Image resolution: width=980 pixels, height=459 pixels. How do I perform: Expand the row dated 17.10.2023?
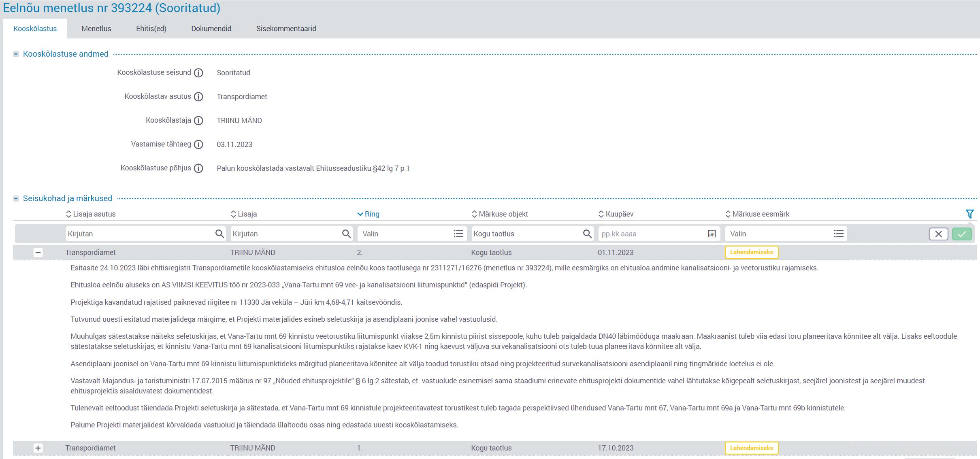[38, 448]
